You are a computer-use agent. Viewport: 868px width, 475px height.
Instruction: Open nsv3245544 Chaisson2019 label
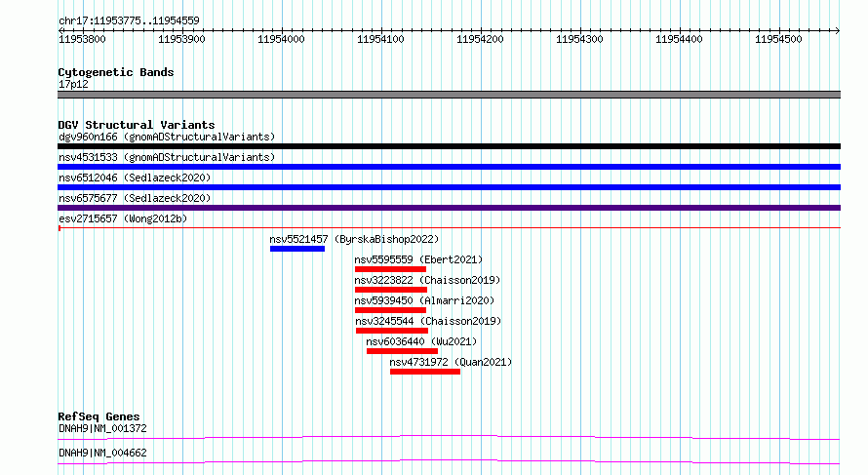click(428, 321)
